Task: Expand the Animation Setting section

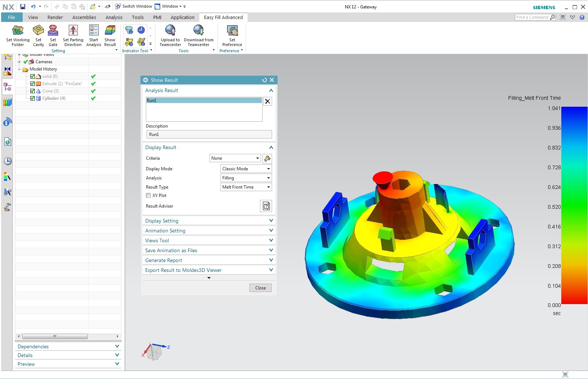Action: (x=209, y=231)
